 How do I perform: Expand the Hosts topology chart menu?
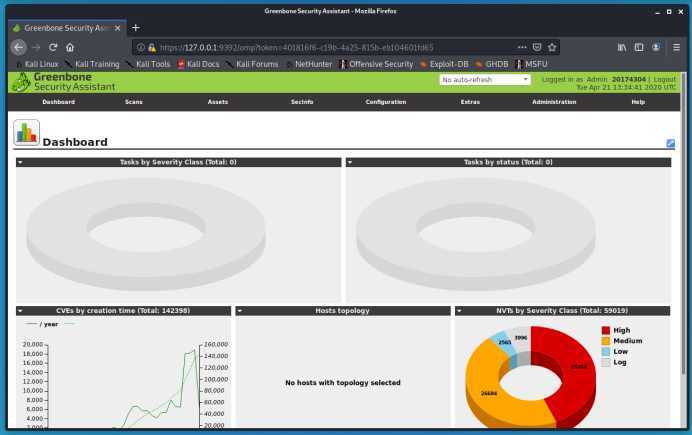[x=240, y=311]
